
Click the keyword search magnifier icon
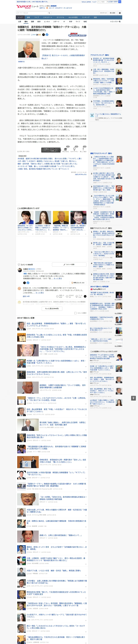(x=49, y=13)
